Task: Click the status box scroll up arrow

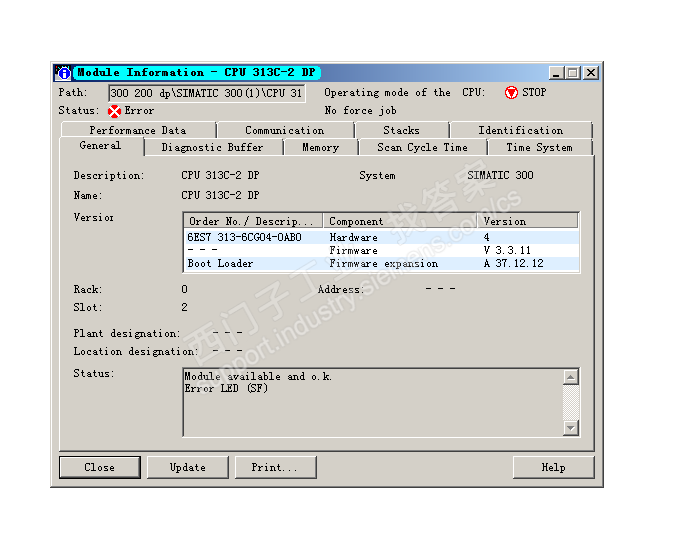Action: coord(571,377)
